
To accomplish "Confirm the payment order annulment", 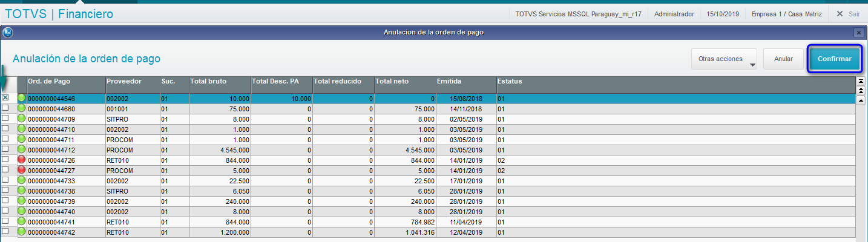I will (835, 59).
